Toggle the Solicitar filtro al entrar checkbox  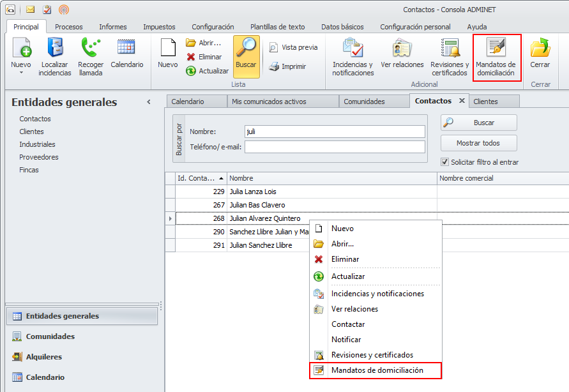445,162
